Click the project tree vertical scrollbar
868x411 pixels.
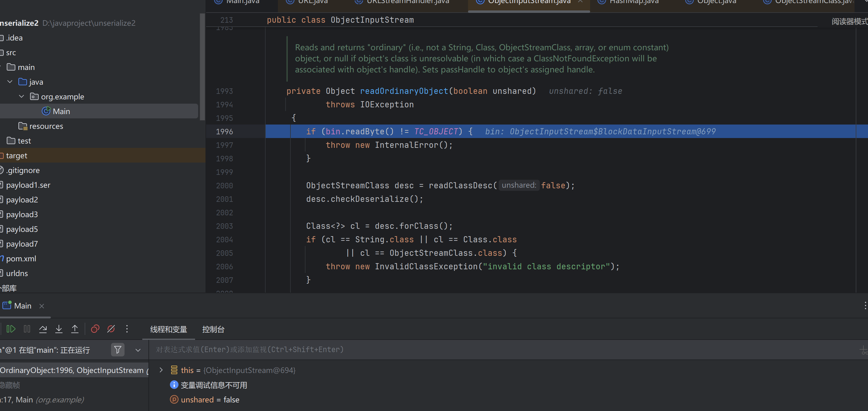click(202, 67)
